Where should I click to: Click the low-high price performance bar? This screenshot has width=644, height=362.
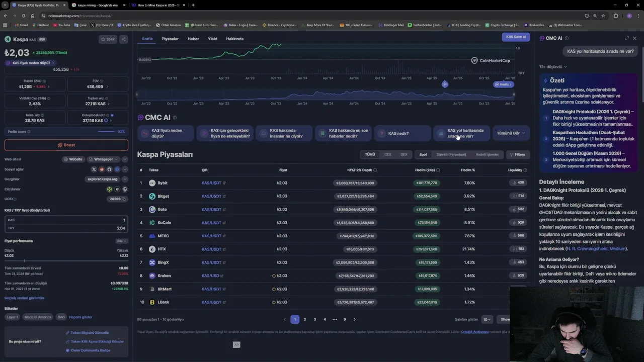click(x=66, y=260)
